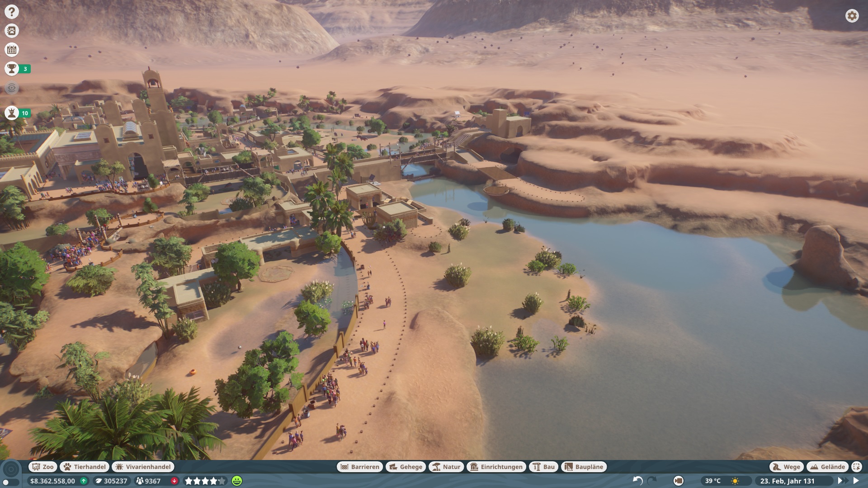The height and width of the screenshot is (488, 868).
Task: Select the Natur tool
Action: (446, 467)
